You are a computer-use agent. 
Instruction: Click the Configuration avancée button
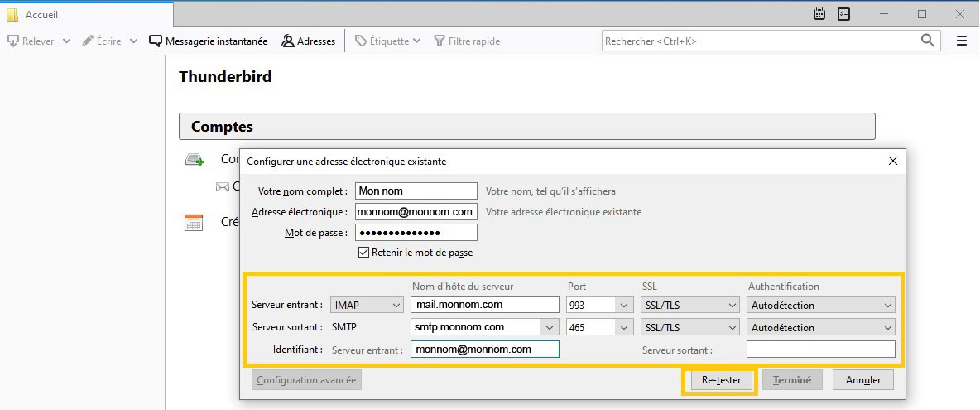point(306,380)
